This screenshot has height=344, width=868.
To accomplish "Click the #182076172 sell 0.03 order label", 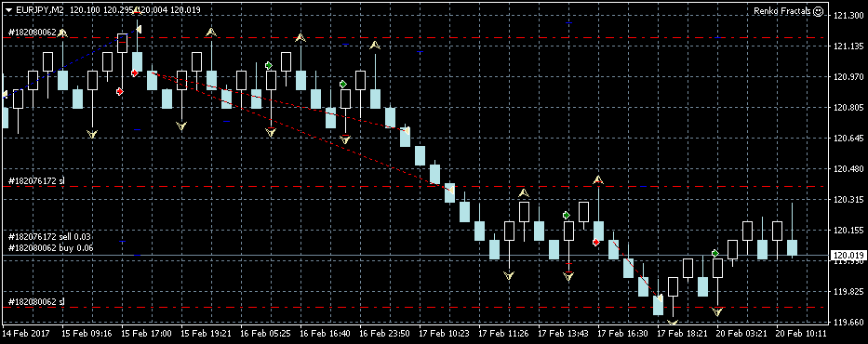I will pos(50,237).
